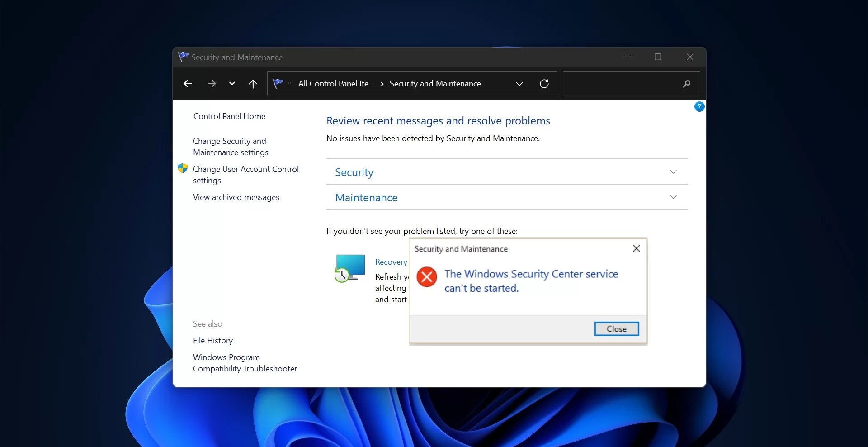Image resolution: width=868 pixels, height=447 pixels.
Task: Click the error dialog title text
Action: coord(461,249)
